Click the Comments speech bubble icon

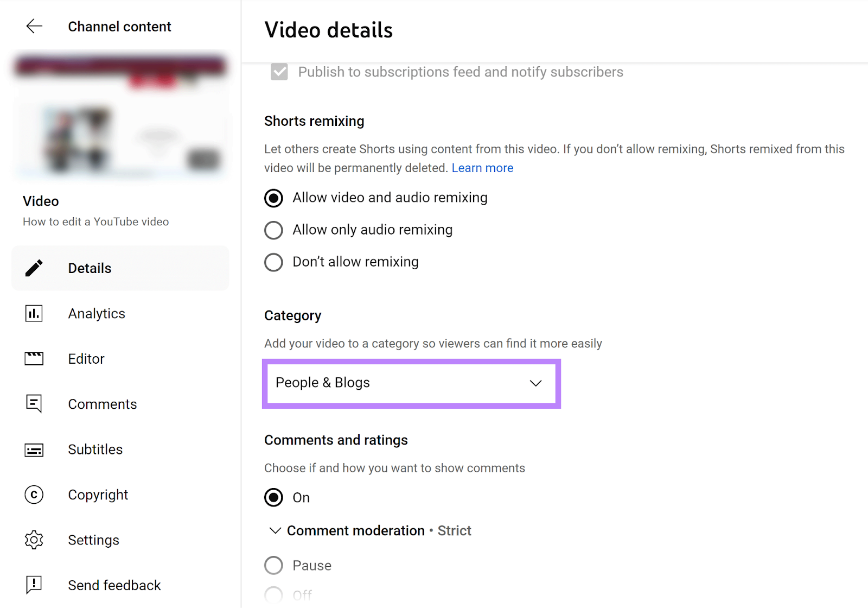tap(34, 404)
